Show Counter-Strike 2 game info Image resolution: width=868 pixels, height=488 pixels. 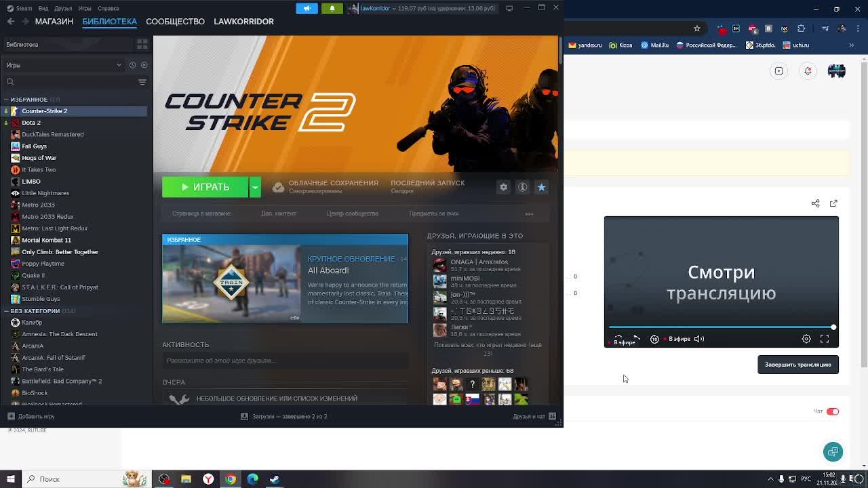point(522,187)
